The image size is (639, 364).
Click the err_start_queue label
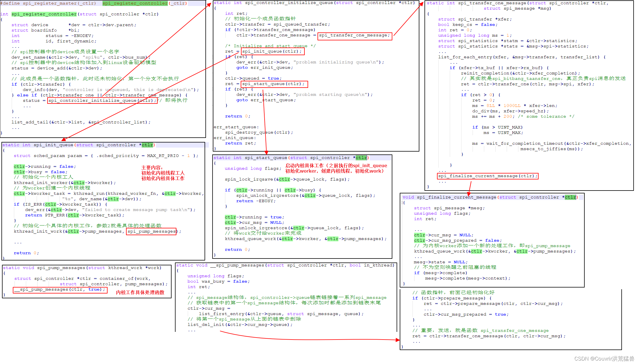[x=236, y=127]
